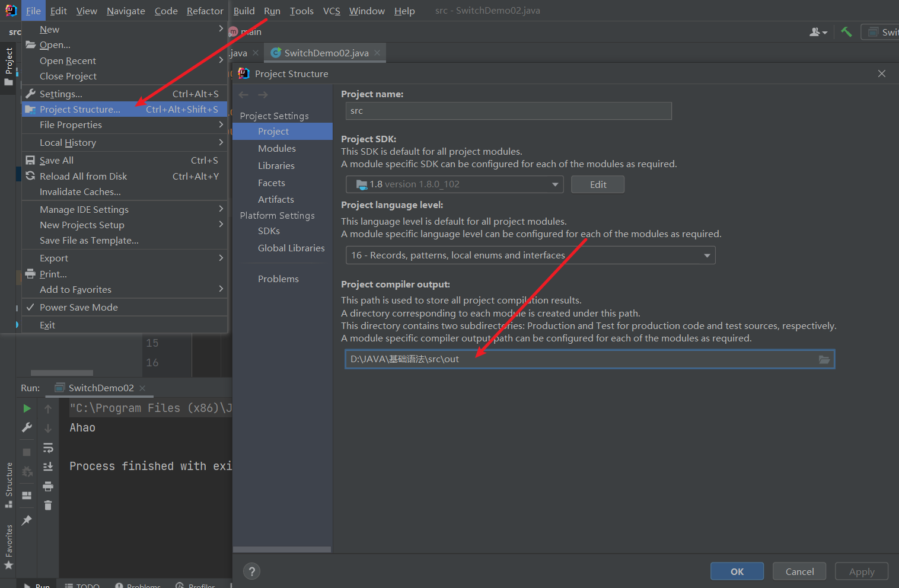Click the help question mark button
Image resolution: width=899 pixels, height=588 pixels.
click(252, 571)
